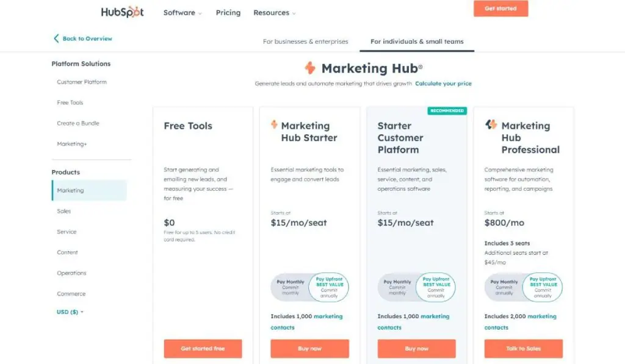Screen dimensions: 625x364
Task: Click Buy now on Marketing Hub Starter
Action: click(x=309, y=349)
